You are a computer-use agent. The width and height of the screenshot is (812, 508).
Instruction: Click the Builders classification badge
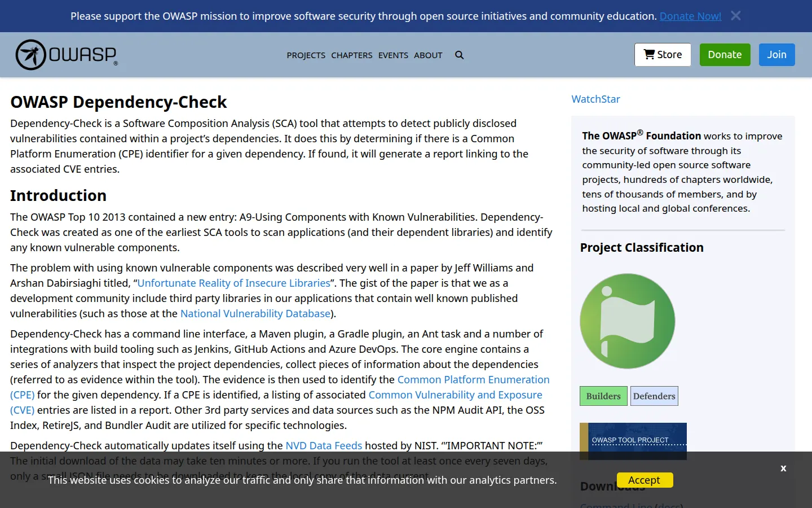603,396
